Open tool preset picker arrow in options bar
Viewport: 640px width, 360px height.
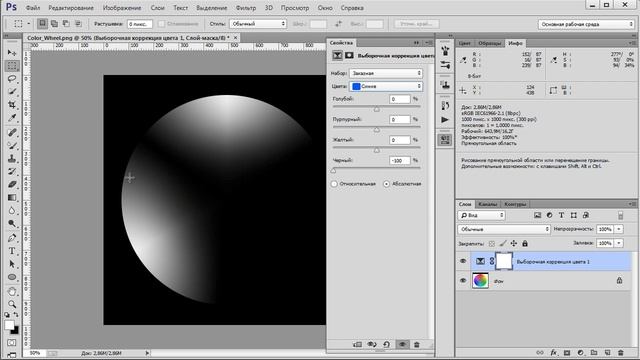[x=29, y=24]
